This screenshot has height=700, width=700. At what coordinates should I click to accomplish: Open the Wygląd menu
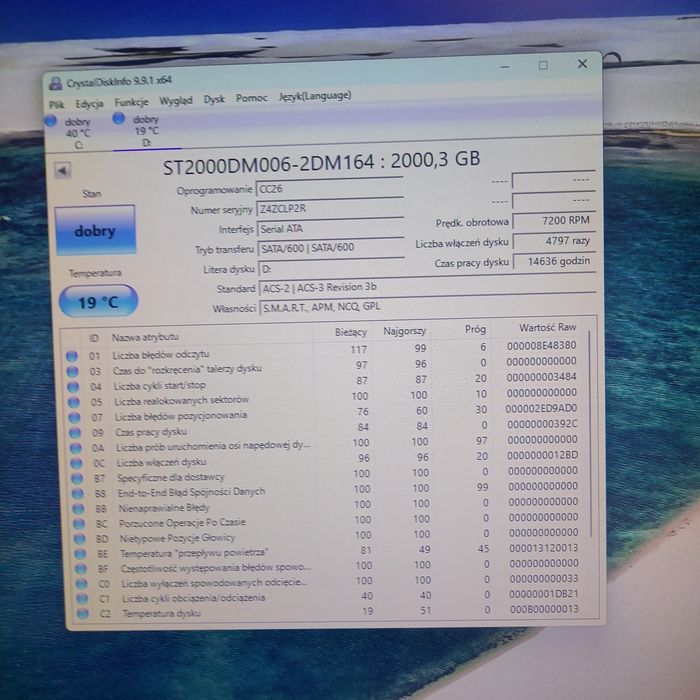tap(176, 100)
